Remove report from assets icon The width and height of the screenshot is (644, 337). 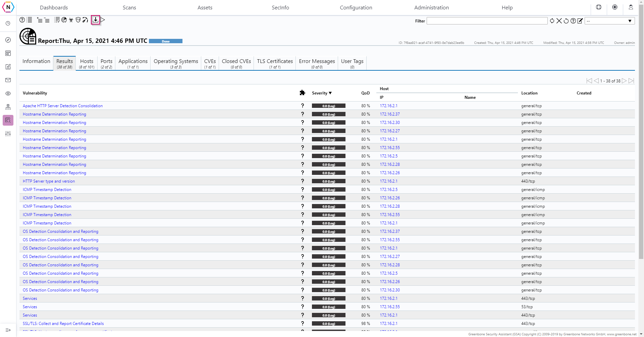[x=47, y=20]
